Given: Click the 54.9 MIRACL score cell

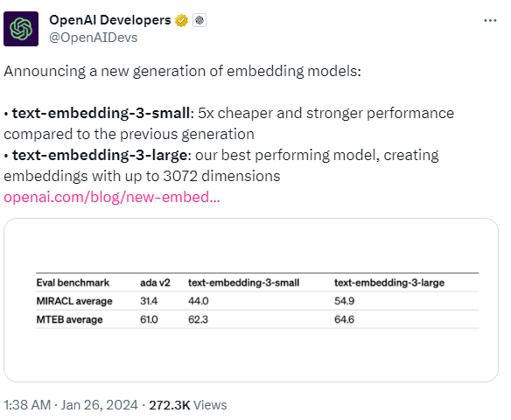Looking at the screenshot, I should coord(344,301).
